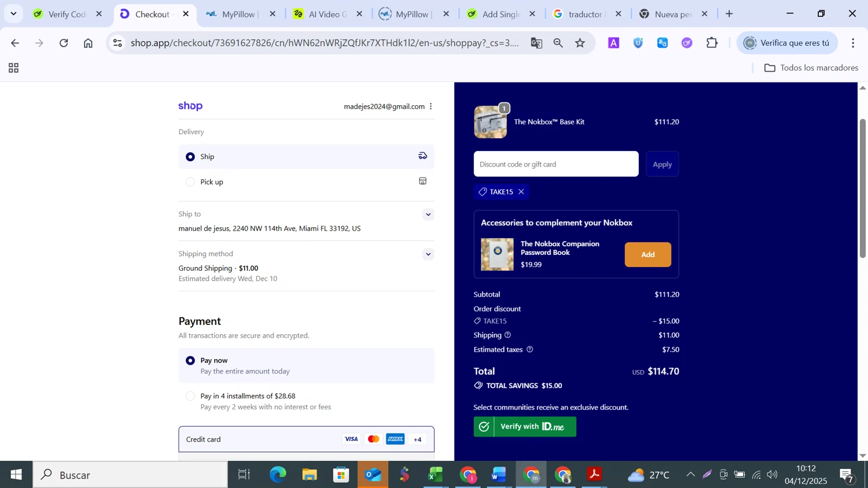
Task: Add the Nokbox Companion Password Book
Action: click(648, 254)
